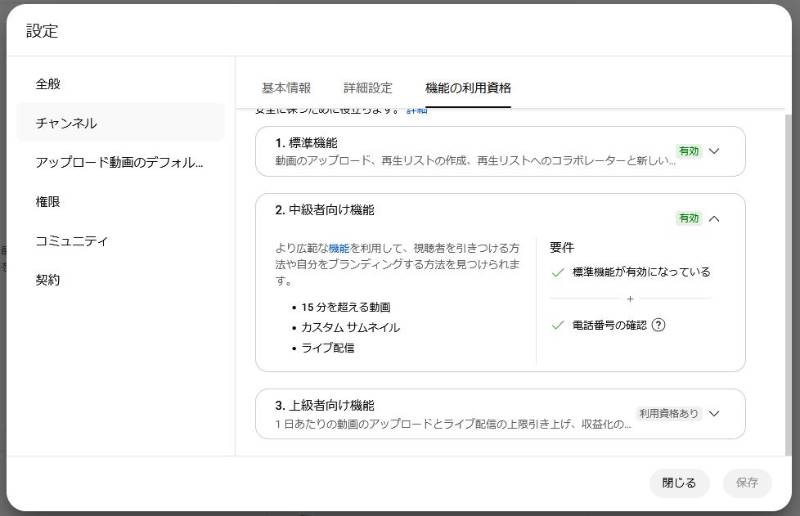800x516 pixels.
Task: Select チャンネル in the settings sidebar
Action: pyautogui.click(x=120, y=122)
